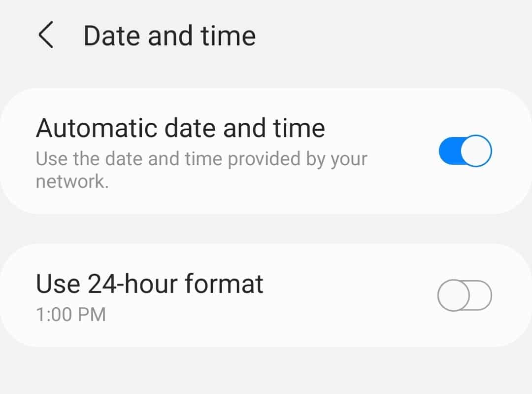Select the left-chevron navigation icon
The height and width of the screenshot is (394, 532).
click(x=46, y=36)
